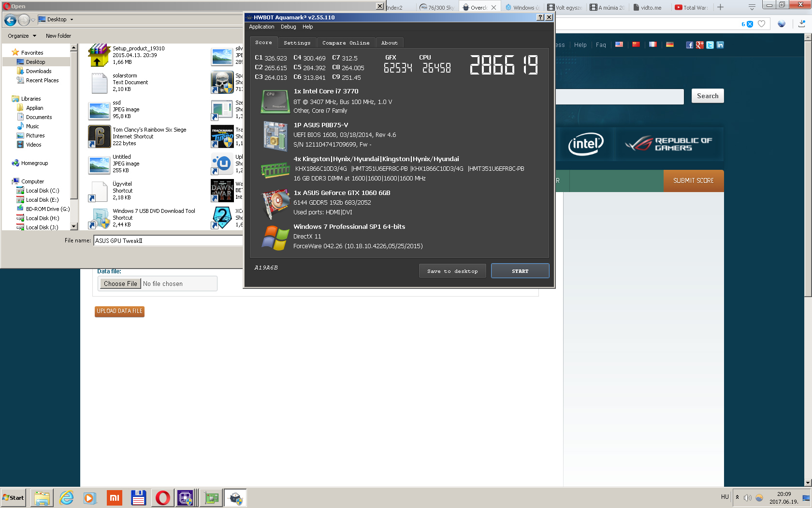
Task: Open Internet Explorer from the taskbar
Action: (x=66, y=498)
